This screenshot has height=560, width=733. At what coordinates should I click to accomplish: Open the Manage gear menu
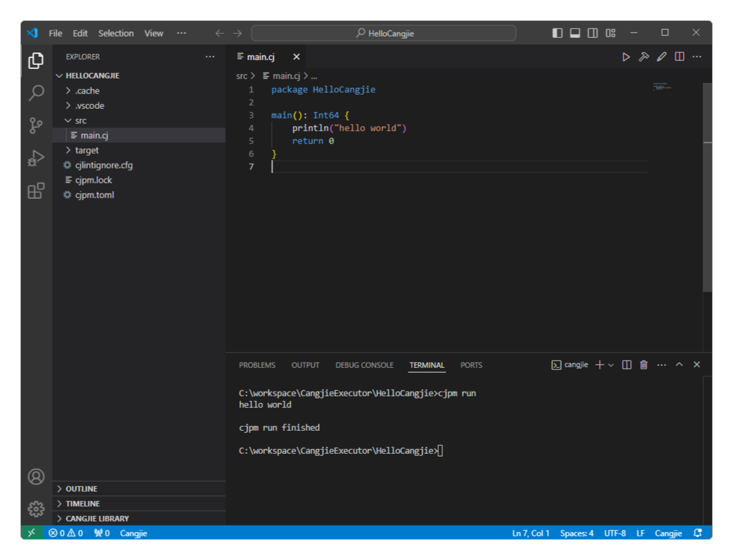coord(36,509)
